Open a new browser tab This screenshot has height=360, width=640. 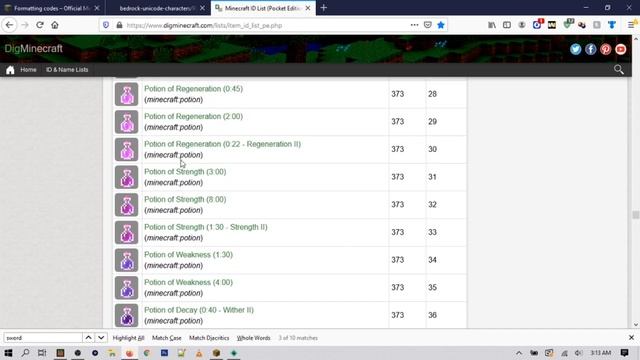click(x=324, y=8)
